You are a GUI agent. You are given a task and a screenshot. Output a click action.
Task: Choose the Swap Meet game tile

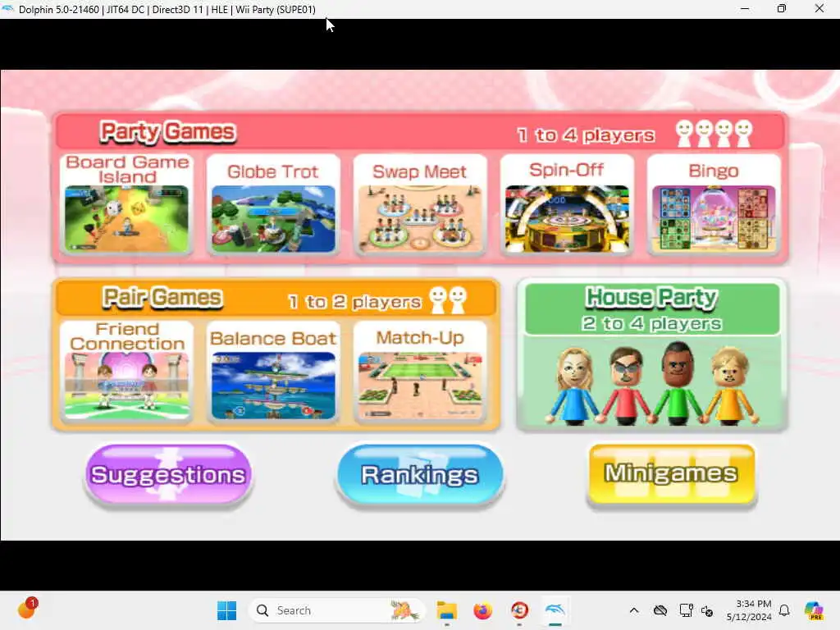(x=420, y=203)
